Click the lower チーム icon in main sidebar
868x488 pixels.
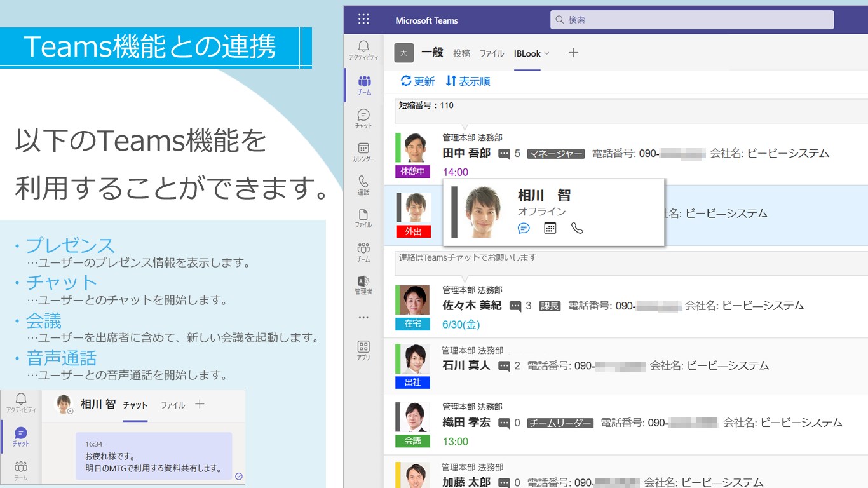pos(363,251)
